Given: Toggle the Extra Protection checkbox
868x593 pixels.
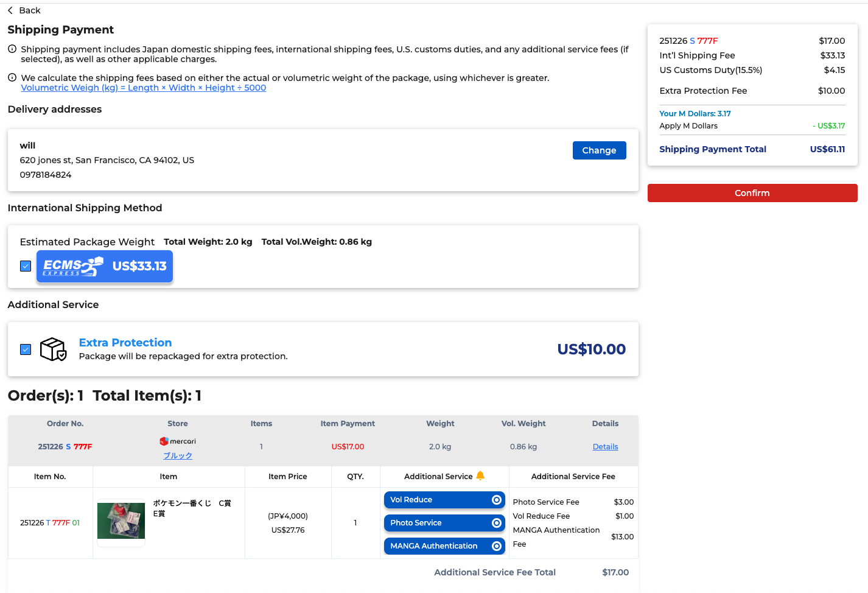Looking at the screenshot, I should pos(26,349).
